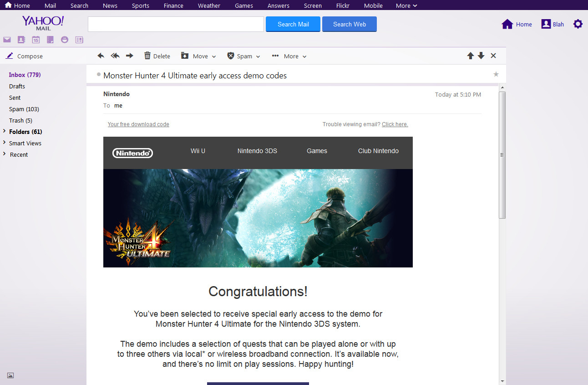
Task: Expand the More menu in top bar
Action: pyautogui.click(x=406, y=5)
